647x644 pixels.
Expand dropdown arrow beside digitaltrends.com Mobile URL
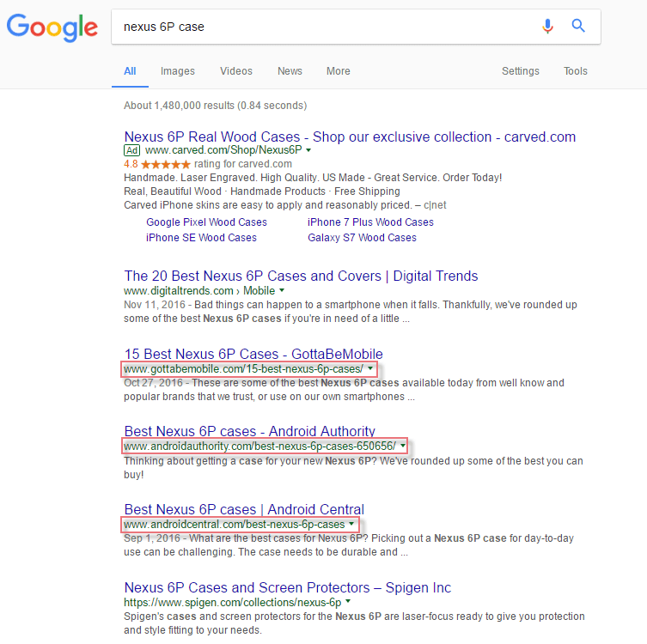[282, 290]
